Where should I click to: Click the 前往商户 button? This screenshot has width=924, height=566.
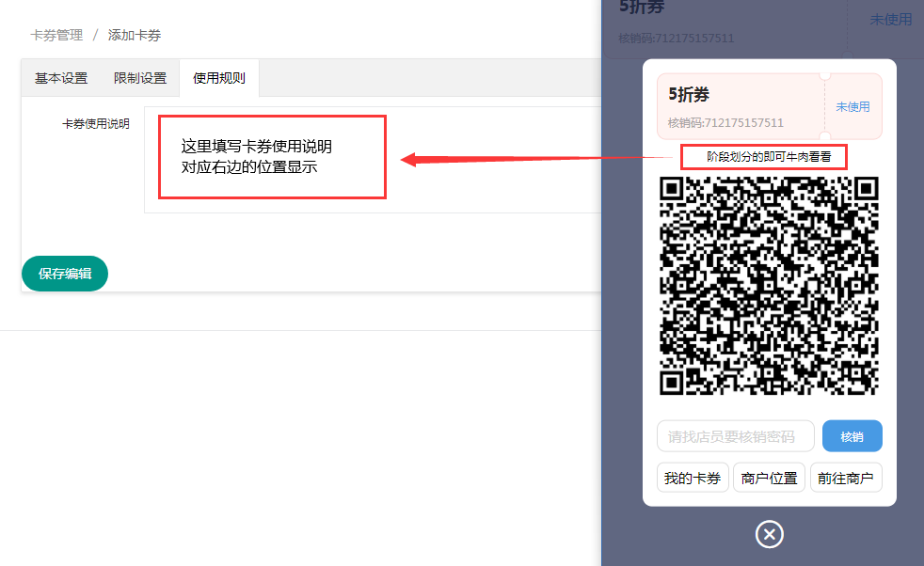click(x=846, y=478)
